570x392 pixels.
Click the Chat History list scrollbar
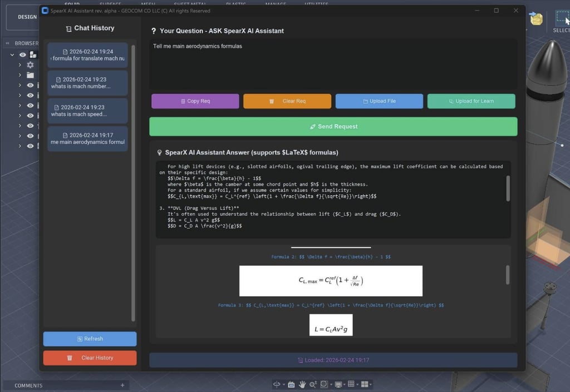133,183
